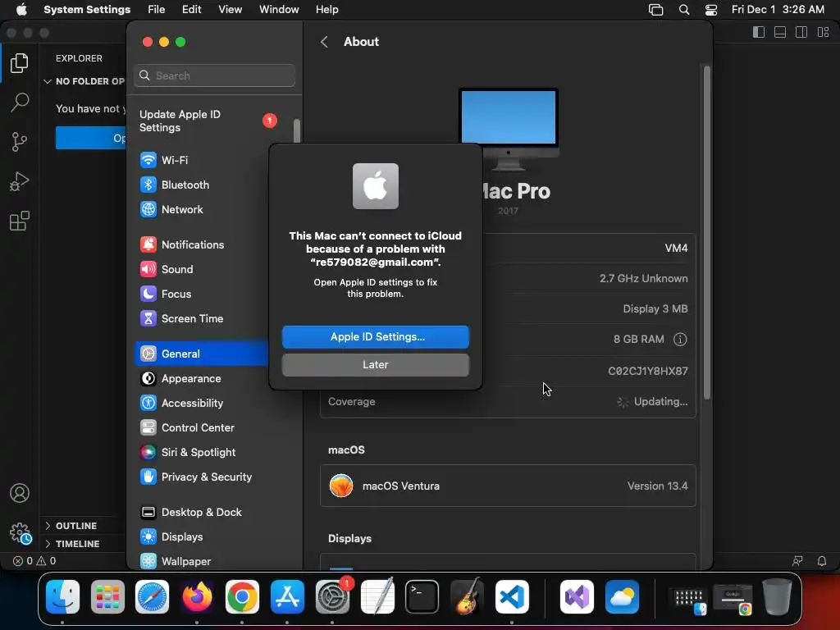Open Edit menu in menu bar
The width and height of the screenshot is (840, 630).
pyautogui.click(x=191, y=9)
